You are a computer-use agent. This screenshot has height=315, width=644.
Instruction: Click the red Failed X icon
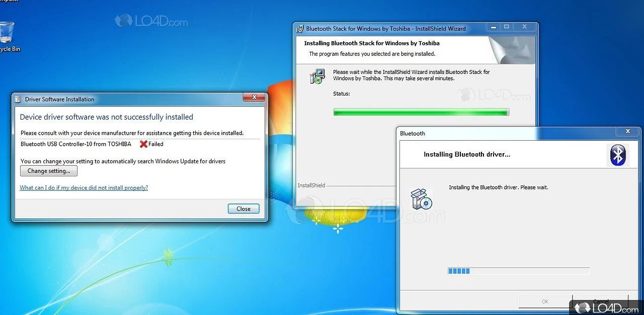tap(143, 144)
